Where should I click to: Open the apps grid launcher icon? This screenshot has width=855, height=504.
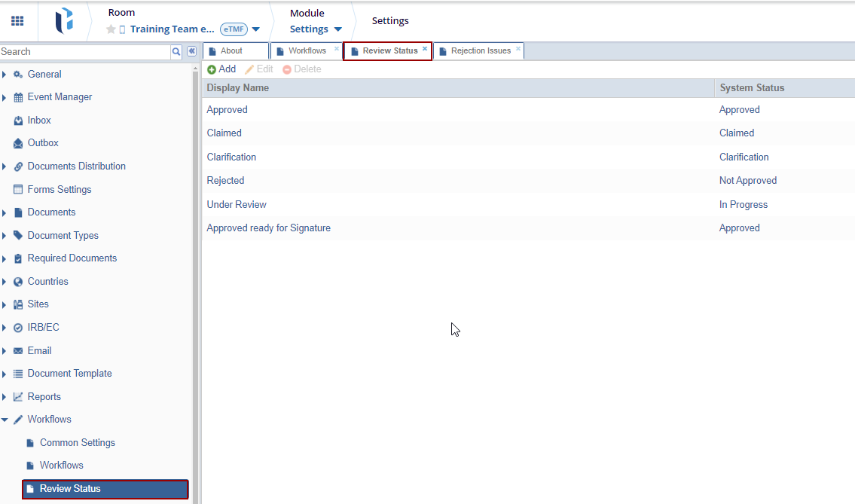[x=17, y=21]
